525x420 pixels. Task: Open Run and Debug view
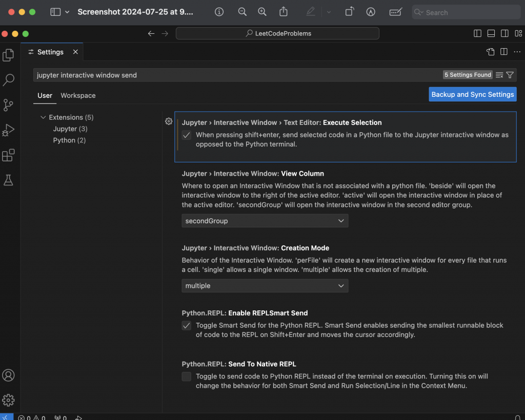click(x=8, y=130)
